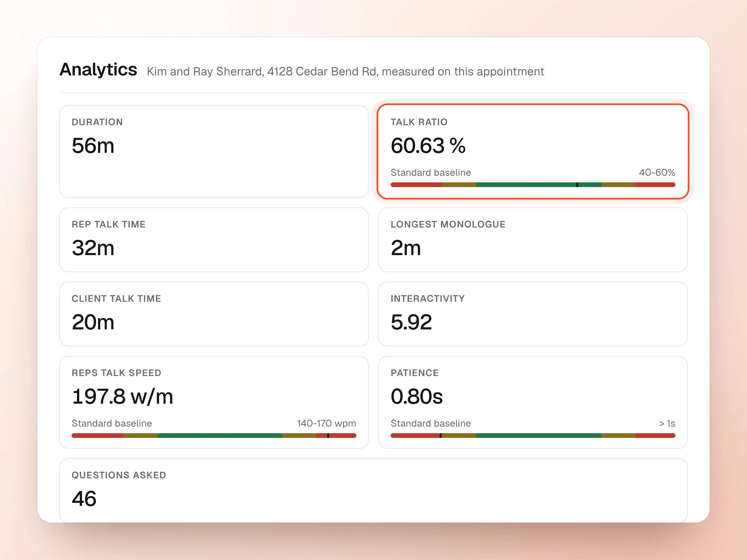The height and width of the screenshot is (560, 747).
Task: Click the 0.80s patience value
Action: tap(417, 397)
